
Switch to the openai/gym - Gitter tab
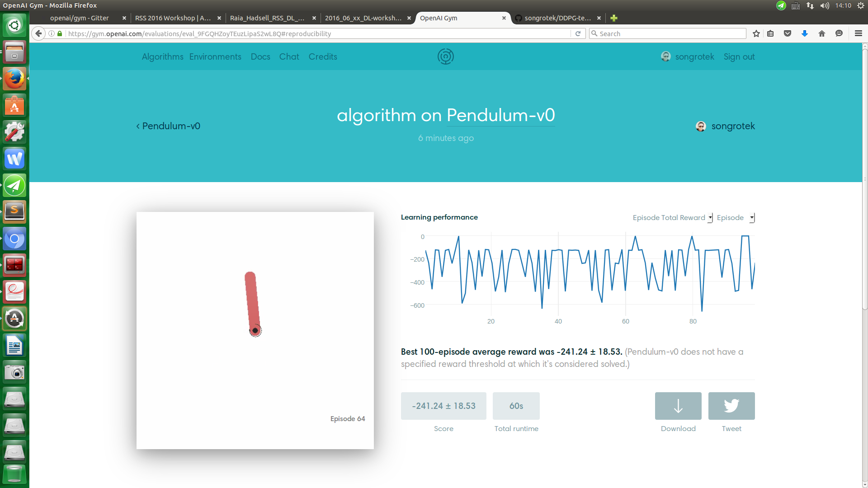pyautogui.click(x=80, y=18)
